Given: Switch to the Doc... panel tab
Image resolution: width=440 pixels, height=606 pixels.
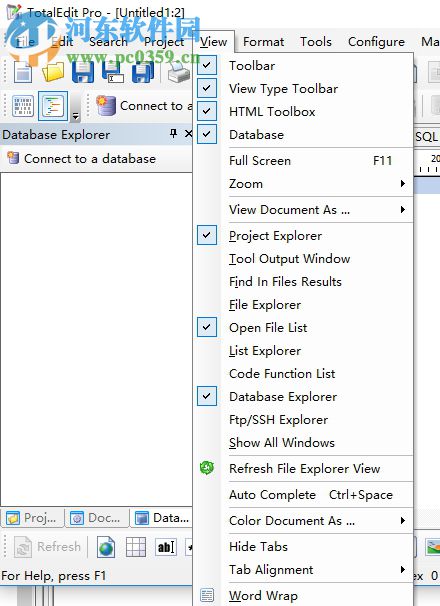Looking at the screenshot, I should 97,517.
